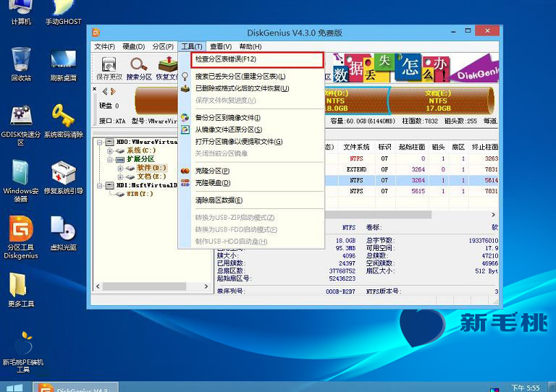This screenshot has height=392, width=556.
Task: Click the 保存更改 toolbar icon
Action: 109,69
